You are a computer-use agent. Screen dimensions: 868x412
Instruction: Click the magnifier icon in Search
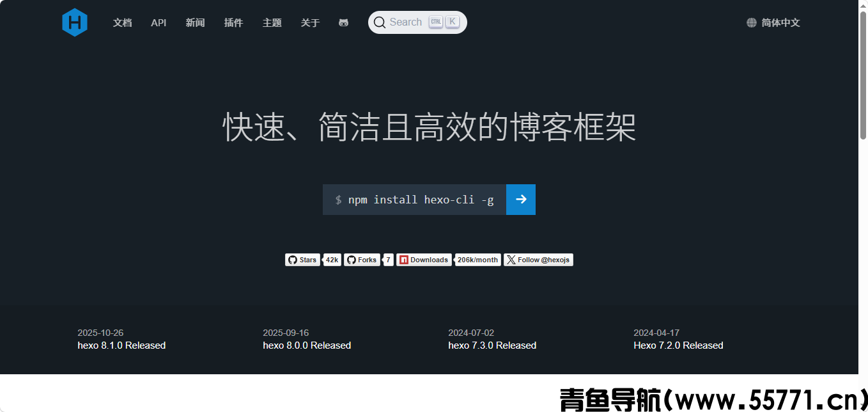tap(380, 22)
